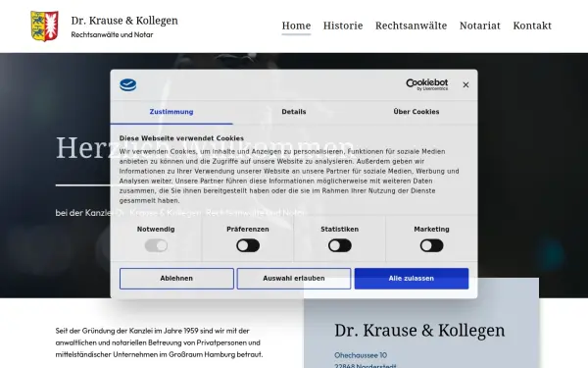The image size is (588, 368).
Task: Switch to the Details tab
Action: click(294, 112)
